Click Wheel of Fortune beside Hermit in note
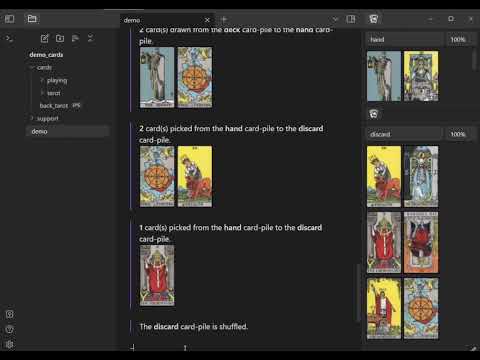This screenshot has width=480, height=360. click(195, 77)
